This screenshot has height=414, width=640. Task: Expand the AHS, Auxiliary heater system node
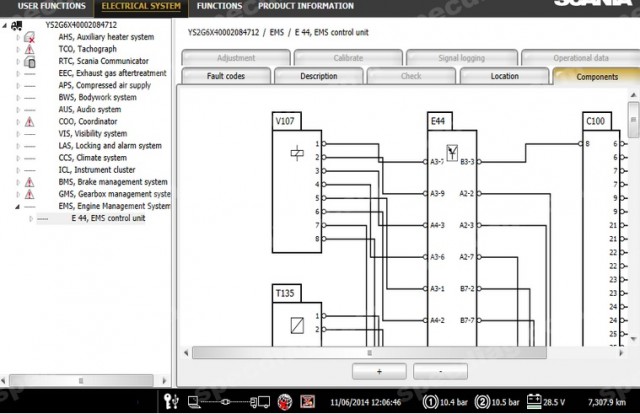click(18, 38)
